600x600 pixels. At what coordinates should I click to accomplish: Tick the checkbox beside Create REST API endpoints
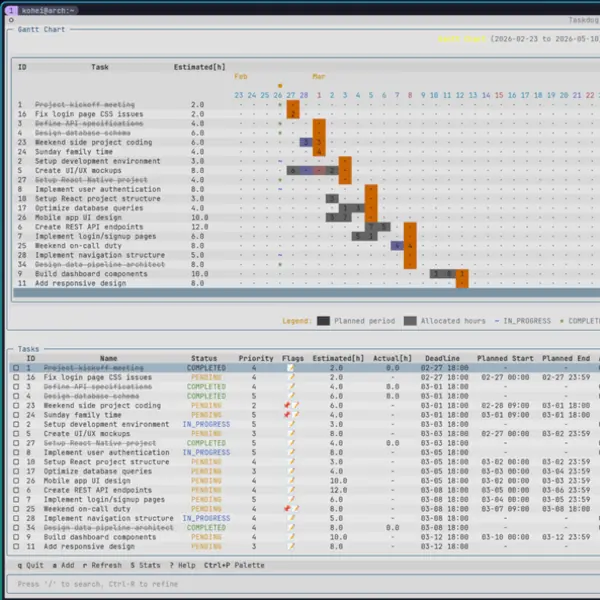tap(16, 490)
